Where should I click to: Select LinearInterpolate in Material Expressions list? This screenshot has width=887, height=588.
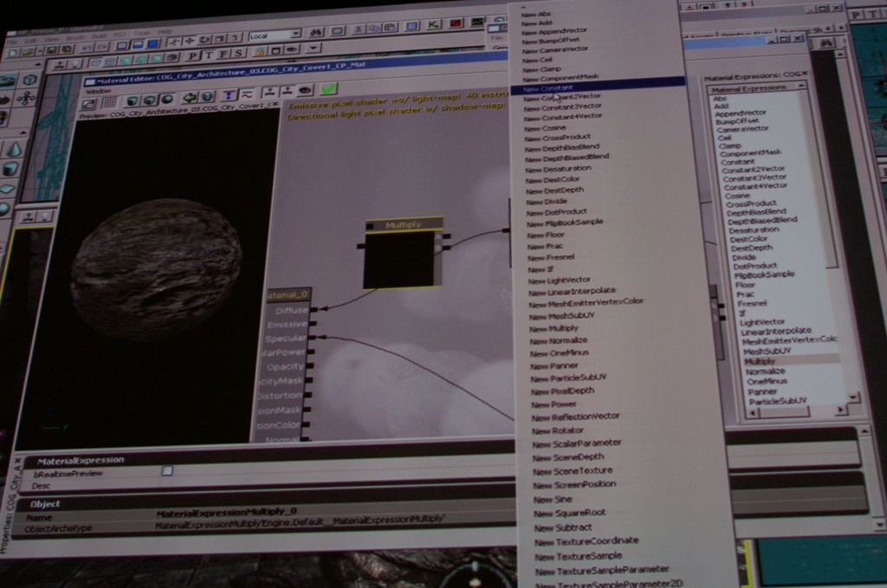[775, 331]
